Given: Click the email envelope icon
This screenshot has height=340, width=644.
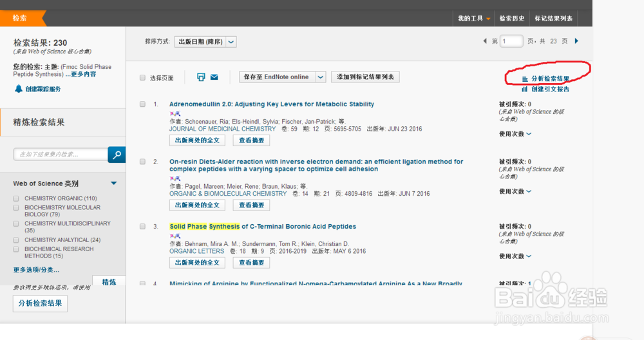Looking at the screenshot, I should pyautogui.click(x=214, y=77).
